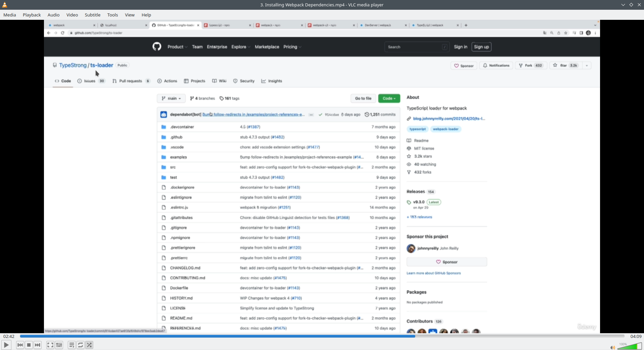
Task: Click the Sign in link
Action: point(461,47)
